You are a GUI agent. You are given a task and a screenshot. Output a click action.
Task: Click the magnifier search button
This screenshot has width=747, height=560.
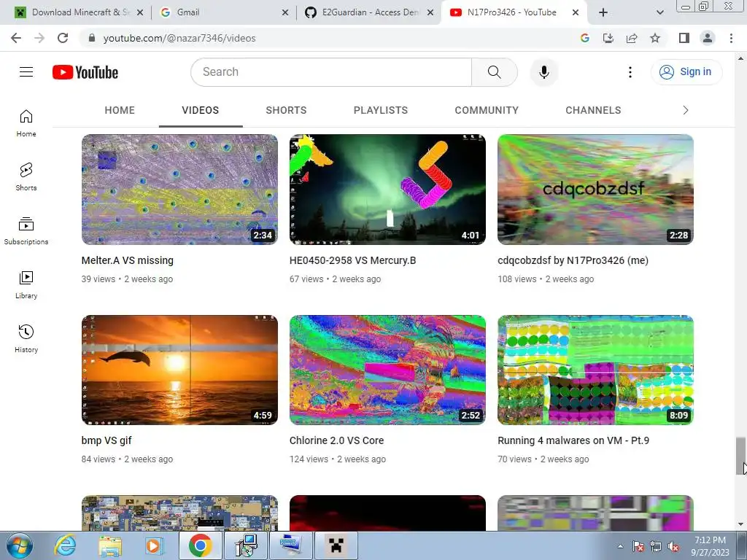point(494,72)
